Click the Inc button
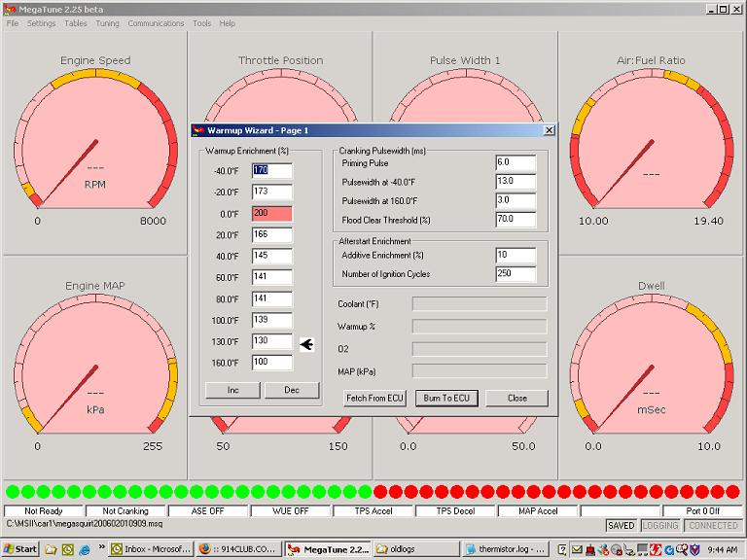The height and width of the screenshot is (560, 747). (x=233, y=390)
